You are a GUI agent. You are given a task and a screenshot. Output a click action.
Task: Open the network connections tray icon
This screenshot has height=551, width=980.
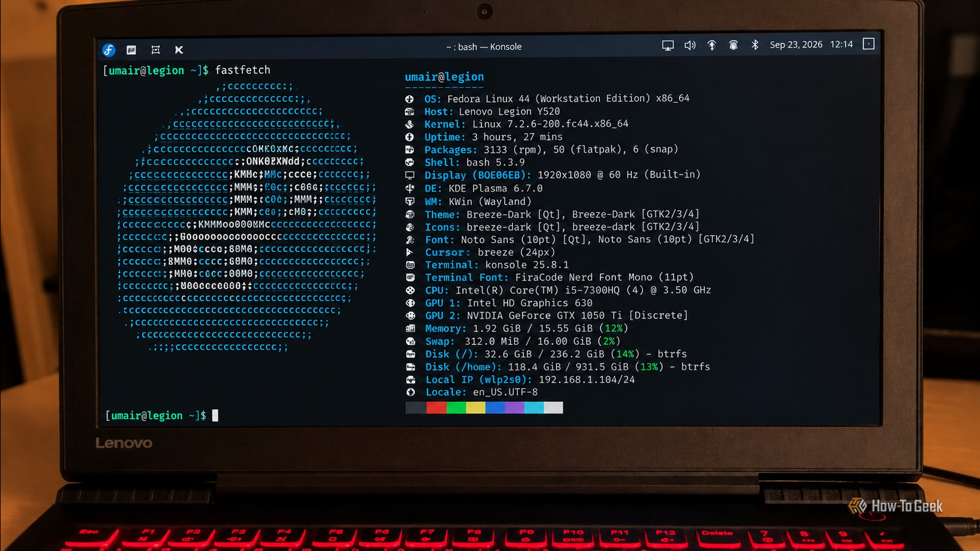coord(712,45)
